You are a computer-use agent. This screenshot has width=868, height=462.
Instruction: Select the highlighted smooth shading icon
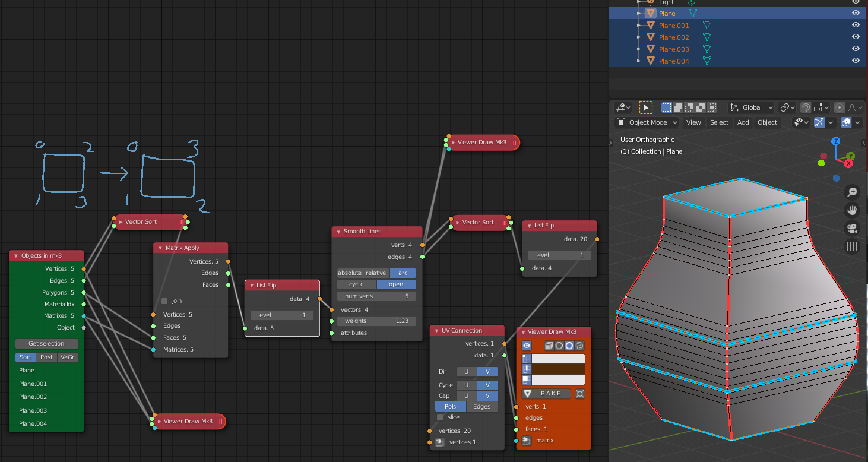coord(569,346)
